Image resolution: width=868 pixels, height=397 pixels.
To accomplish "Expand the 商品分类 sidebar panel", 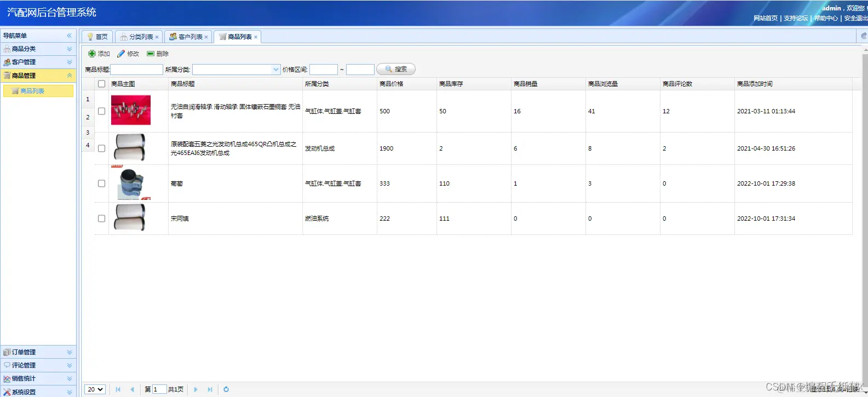I will click(70, 49).
